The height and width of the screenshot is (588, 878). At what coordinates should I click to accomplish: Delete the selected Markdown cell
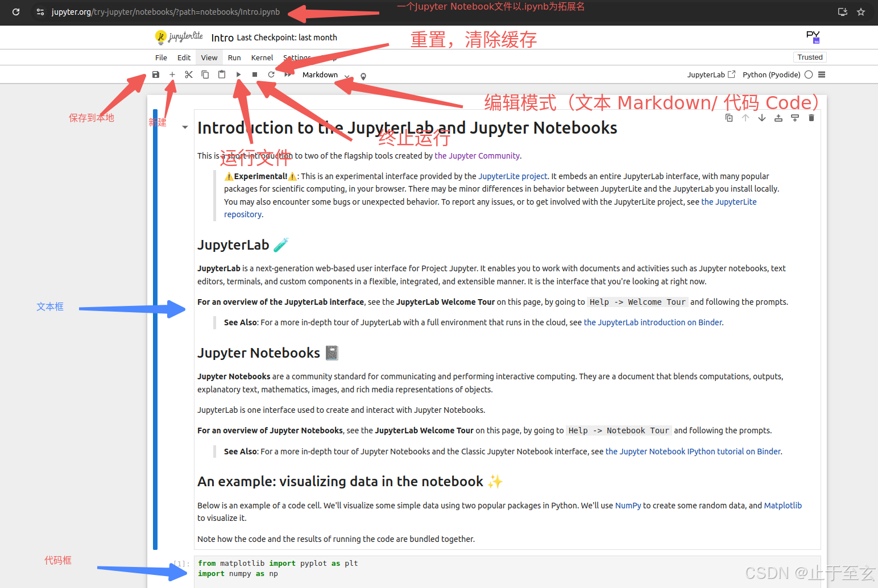tap(811, 118)
